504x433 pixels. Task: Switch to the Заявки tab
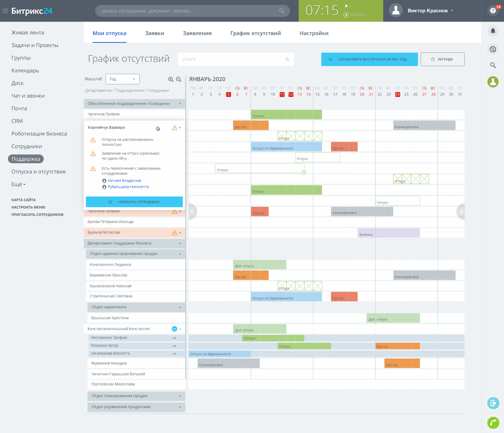pyautogui.click(x=155, y=33)
